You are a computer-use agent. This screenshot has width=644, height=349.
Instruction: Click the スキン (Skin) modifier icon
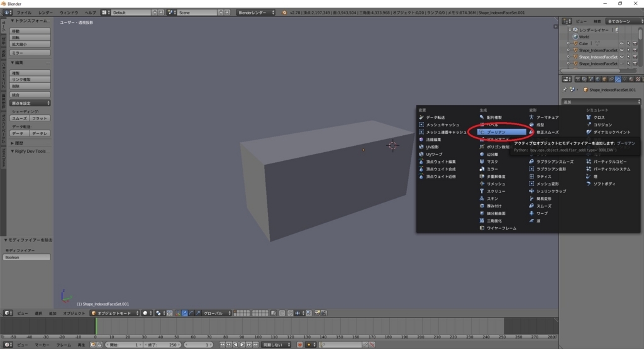[x=482, y=199]
